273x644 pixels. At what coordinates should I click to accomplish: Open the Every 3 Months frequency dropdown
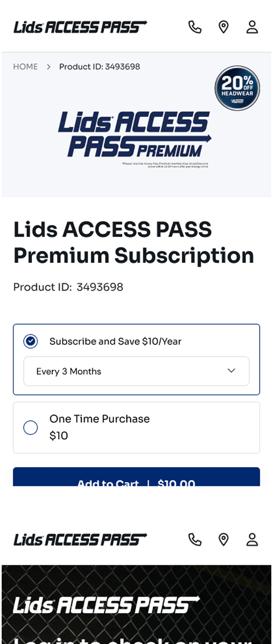click(x=136, y=371)
